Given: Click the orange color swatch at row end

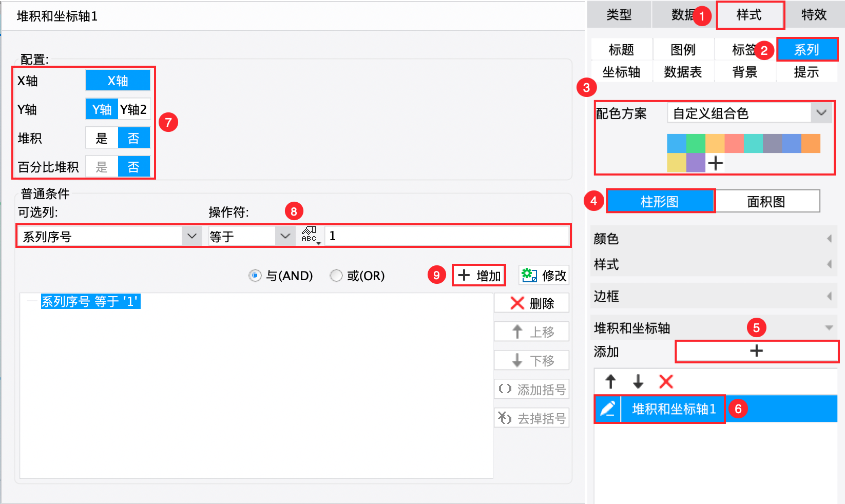Looking at the screenshot, I should [811, 143].
